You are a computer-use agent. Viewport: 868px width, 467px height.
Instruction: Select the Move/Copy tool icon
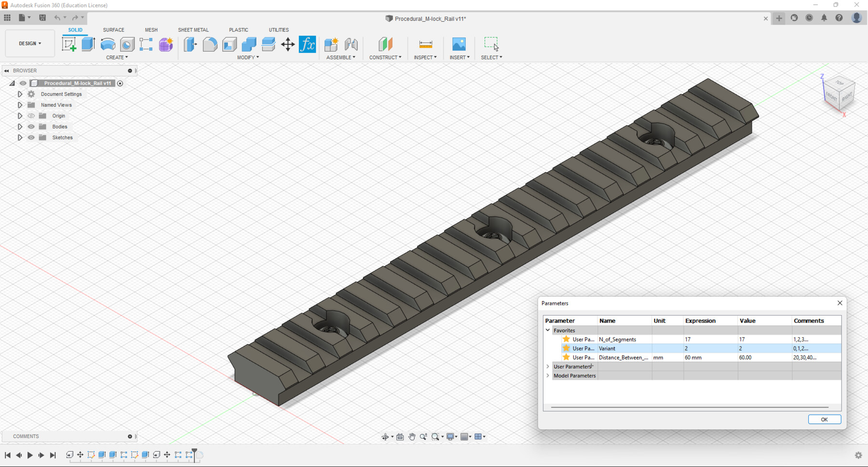pyautogui.click(x=288, y=44)
